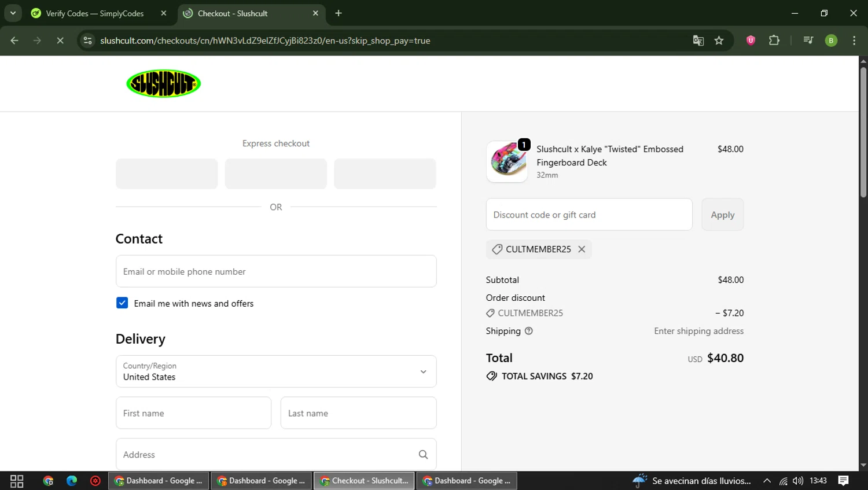Click the shipping help question icon
Viewport: 868px width, 490px height.
point(528,331)
